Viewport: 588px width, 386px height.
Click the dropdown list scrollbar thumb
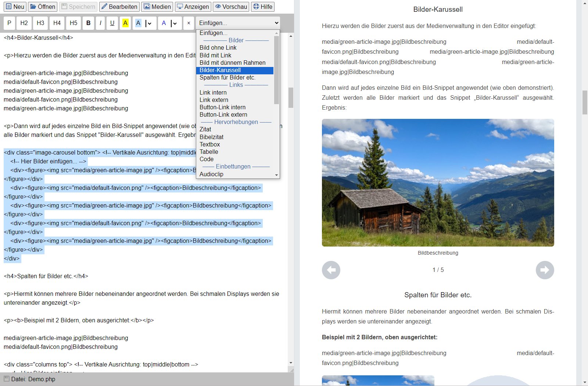[x=276, y=70]
